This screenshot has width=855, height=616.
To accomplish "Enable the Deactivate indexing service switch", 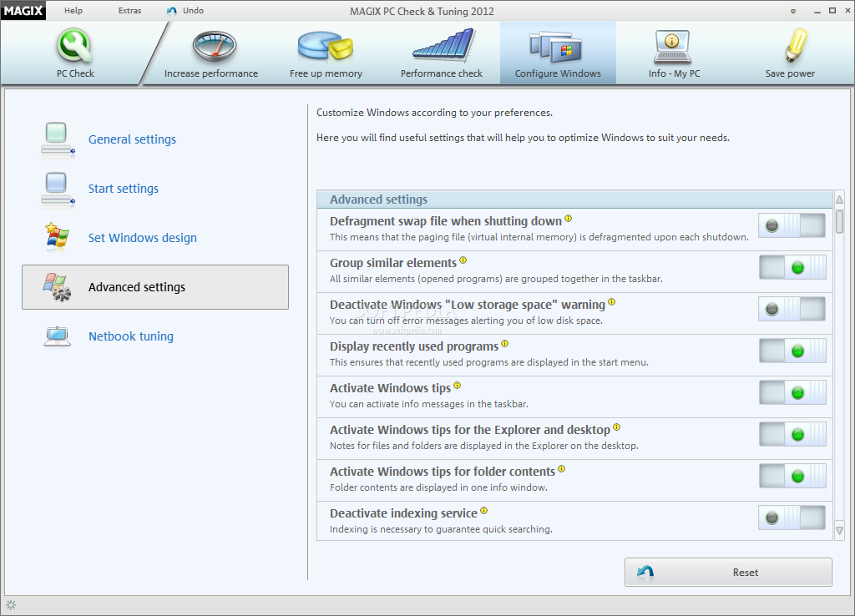I will click(792, 518).
